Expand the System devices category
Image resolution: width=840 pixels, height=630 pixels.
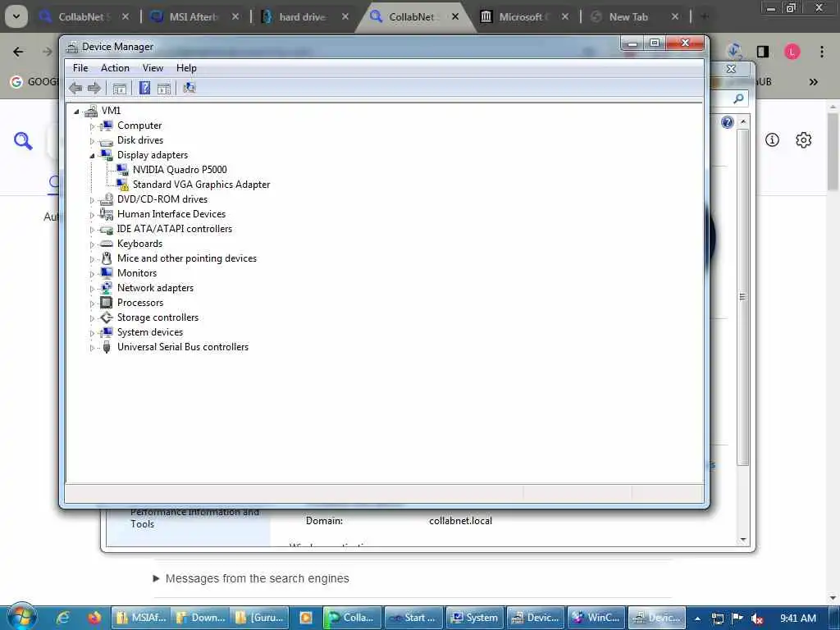click(x=92, y=333)
